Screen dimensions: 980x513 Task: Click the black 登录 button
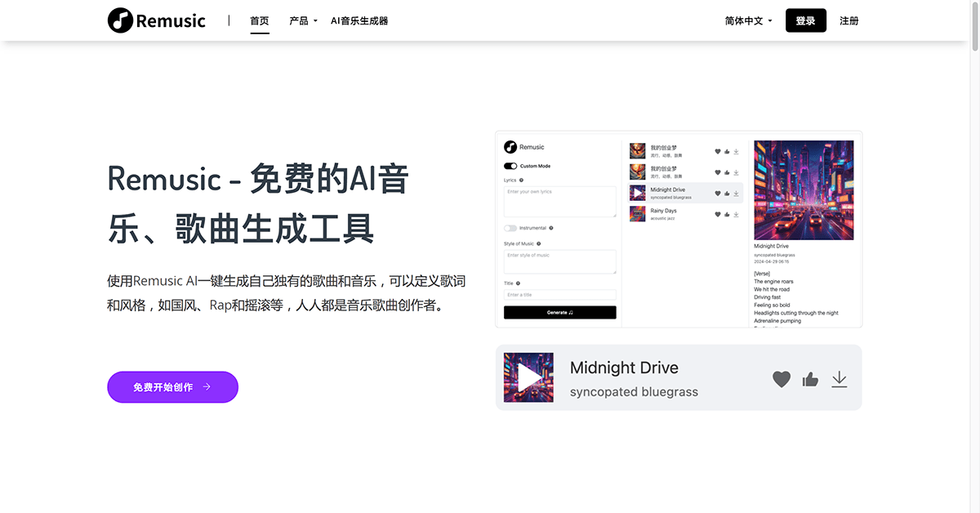pos(806,20)
